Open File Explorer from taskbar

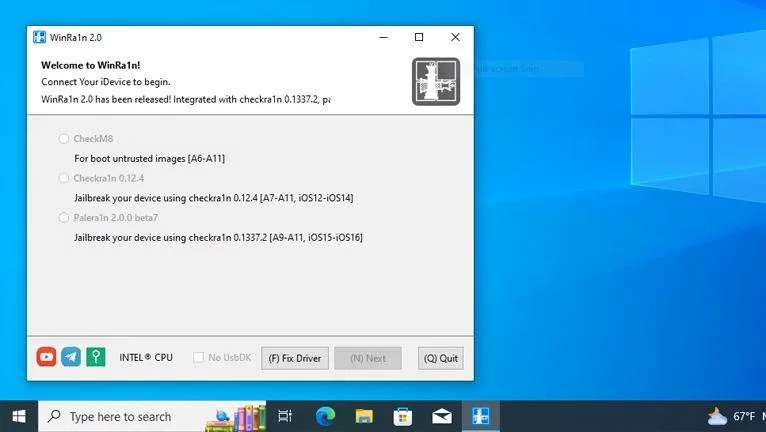click(364, 416)
